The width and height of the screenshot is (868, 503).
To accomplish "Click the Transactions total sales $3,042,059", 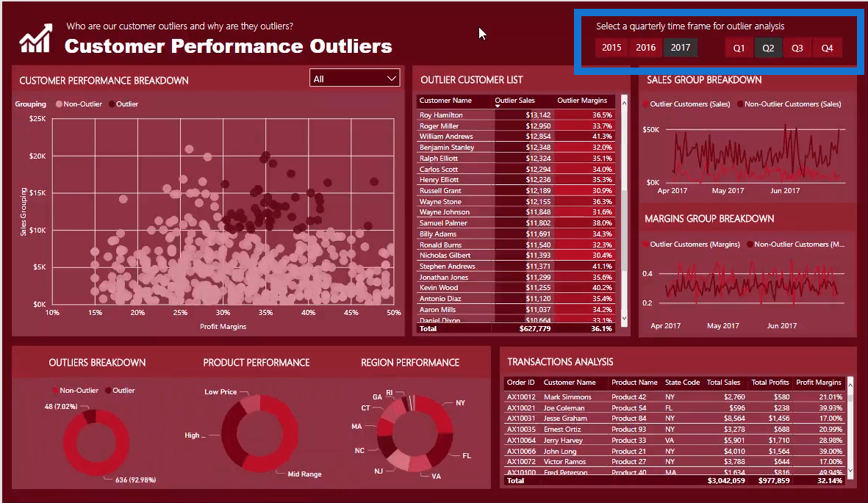I will [725, 481].
